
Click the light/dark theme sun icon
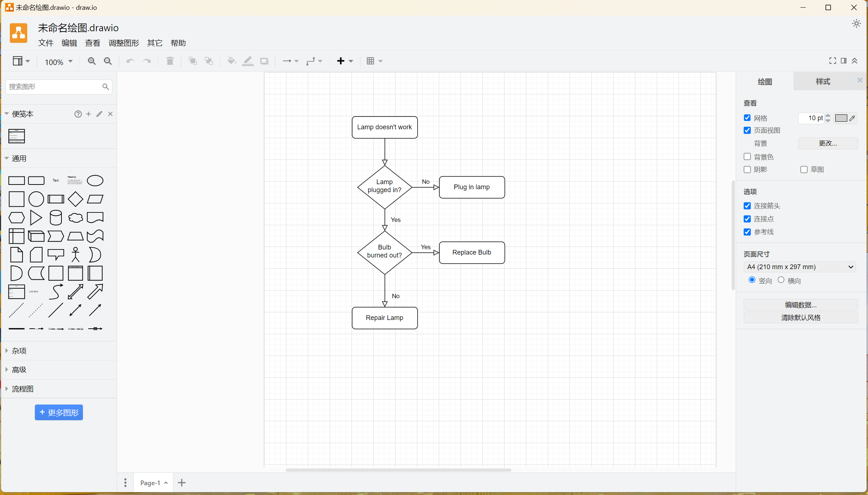856,24
